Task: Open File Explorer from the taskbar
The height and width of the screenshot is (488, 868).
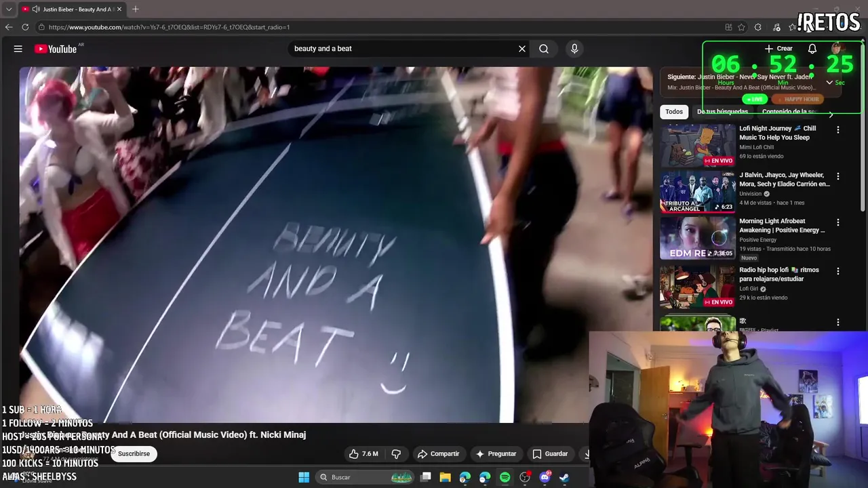Action: [445, 477]
